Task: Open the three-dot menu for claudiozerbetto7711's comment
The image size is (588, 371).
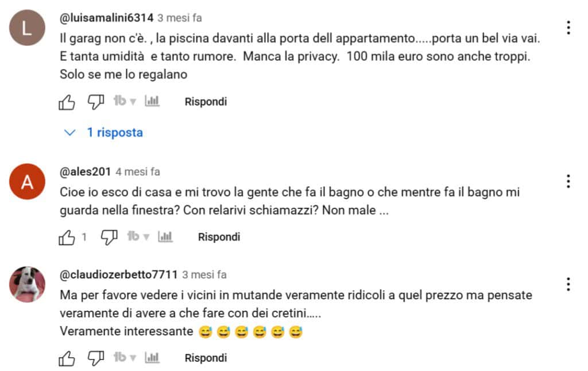Action: [x=568, y=284]
